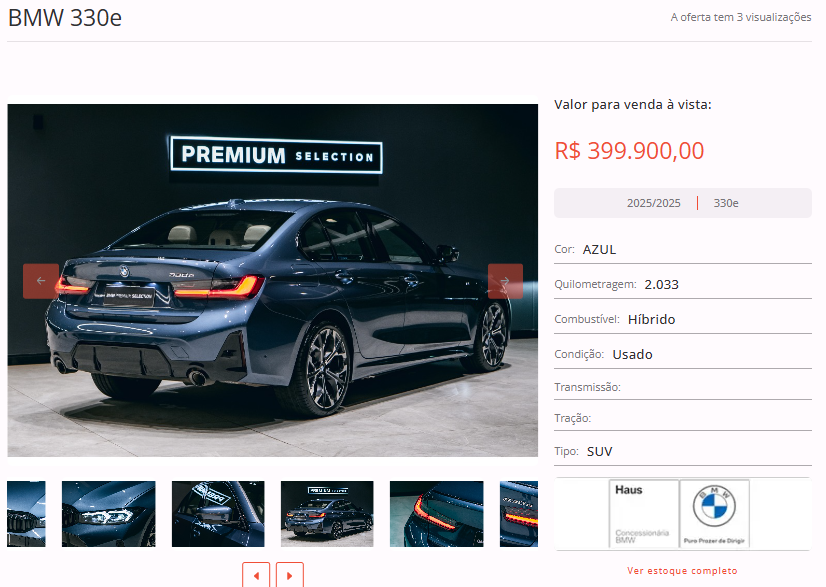Go to previous photo with left arrow
826x587 pixels.
pyautogui.click(x=41, y=281)
